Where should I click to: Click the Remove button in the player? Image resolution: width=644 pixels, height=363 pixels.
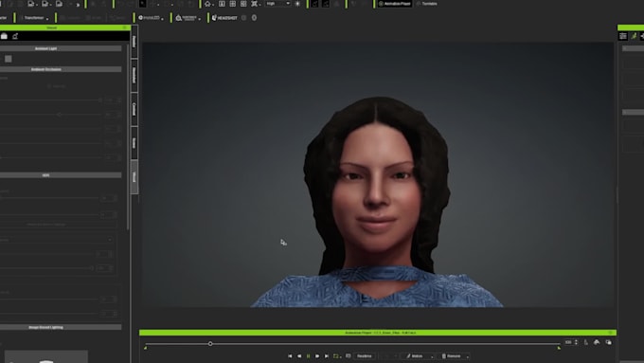point(452,356)
